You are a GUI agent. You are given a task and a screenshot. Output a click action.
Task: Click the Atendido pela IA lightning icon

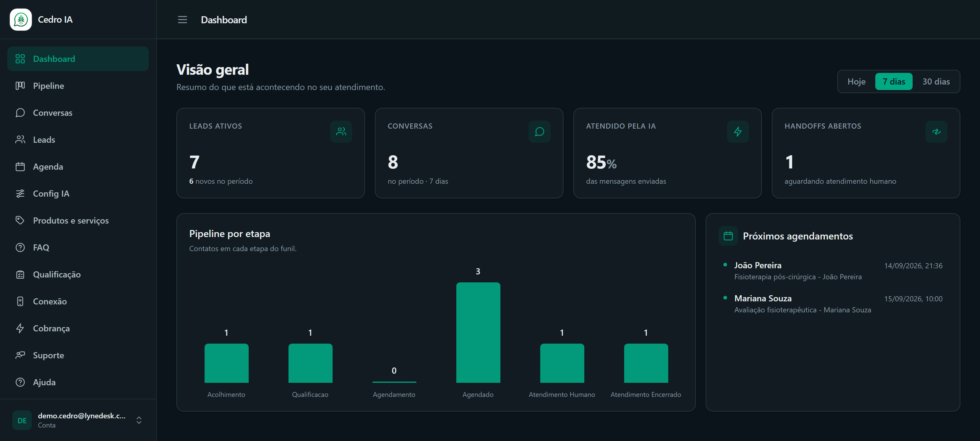[x=738, y=132]
